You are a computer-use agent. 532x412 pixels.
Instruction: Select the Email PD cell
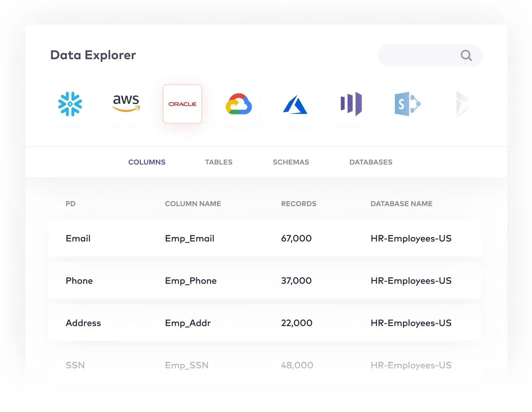[x=78, y=238]
